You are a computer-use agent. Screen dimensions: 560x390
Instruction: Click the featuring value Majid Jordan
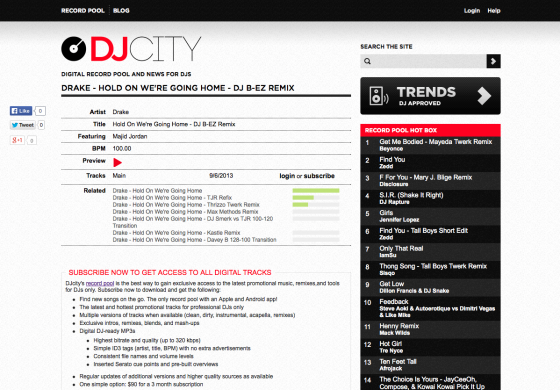pos(130,136)
